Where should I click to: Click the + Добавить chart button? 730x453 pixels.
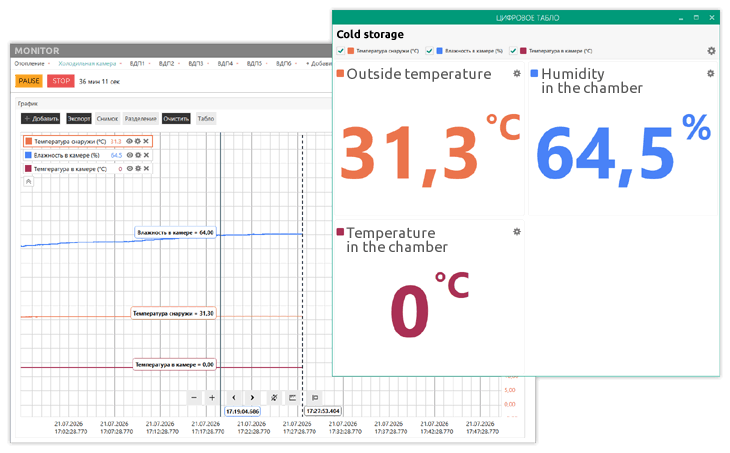(41, 119)
